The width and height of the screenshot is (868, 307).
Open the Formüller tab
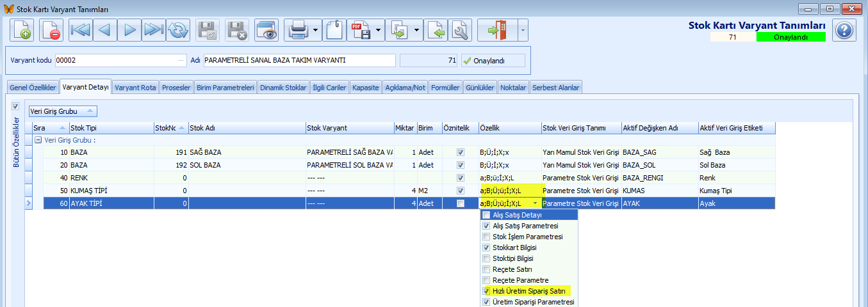pos(445,88)
